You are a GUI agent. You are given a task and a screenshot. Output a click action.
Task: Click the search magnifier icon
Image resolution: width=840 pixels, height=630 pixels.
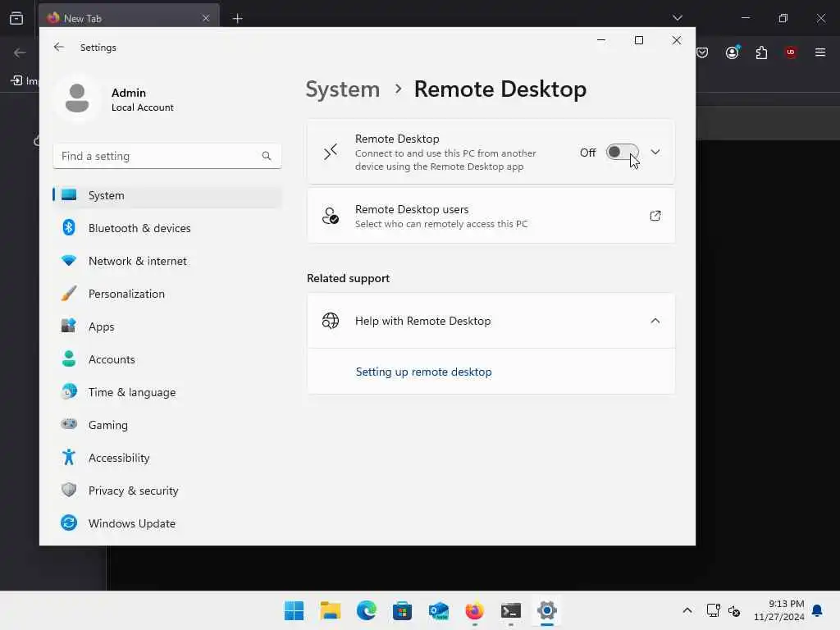[x=267, y=156]
